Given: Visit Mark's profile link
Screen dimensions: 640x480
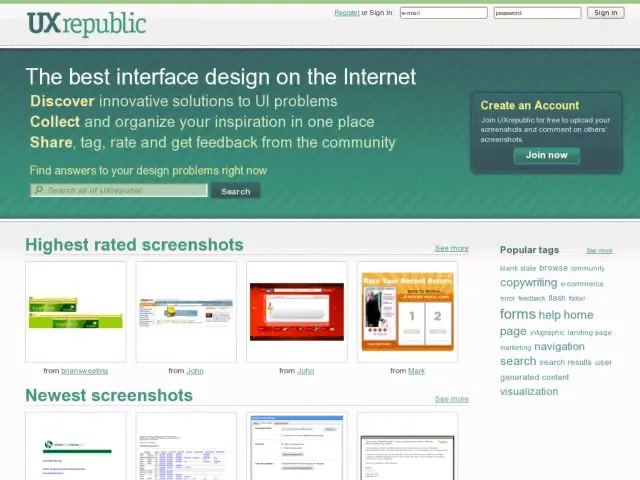Looking at the screenshot, I should (x=416, y=371).
